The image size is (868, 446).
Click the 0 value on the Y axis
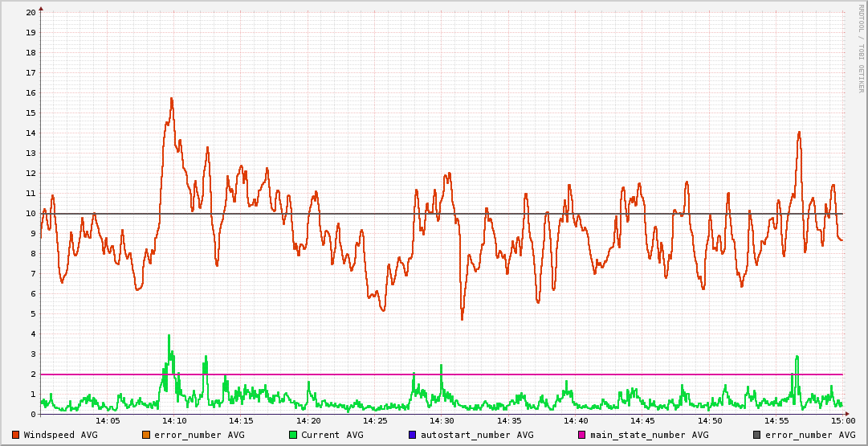click(x=33, y=415)
